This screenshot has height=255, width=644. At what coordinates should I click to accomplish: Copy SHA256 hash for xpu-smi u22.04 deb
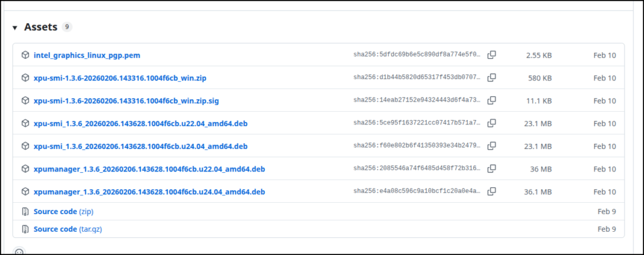[x=492, y=124]
